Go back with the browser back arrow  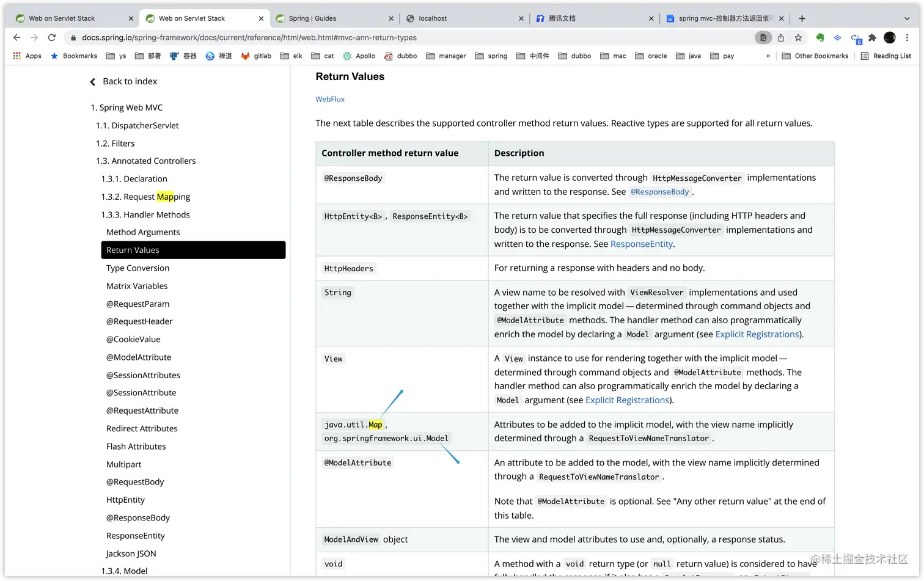(16, 37)
